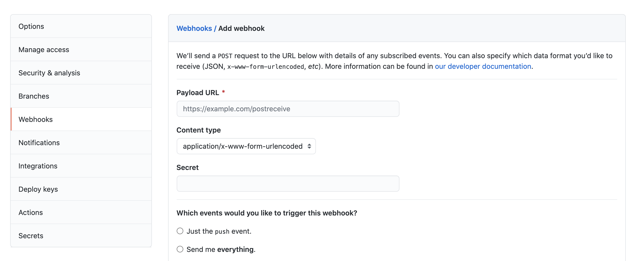Choose the Send me everything option
The image size is (644, 261).
pyautogui.click(x=180, y=249)
